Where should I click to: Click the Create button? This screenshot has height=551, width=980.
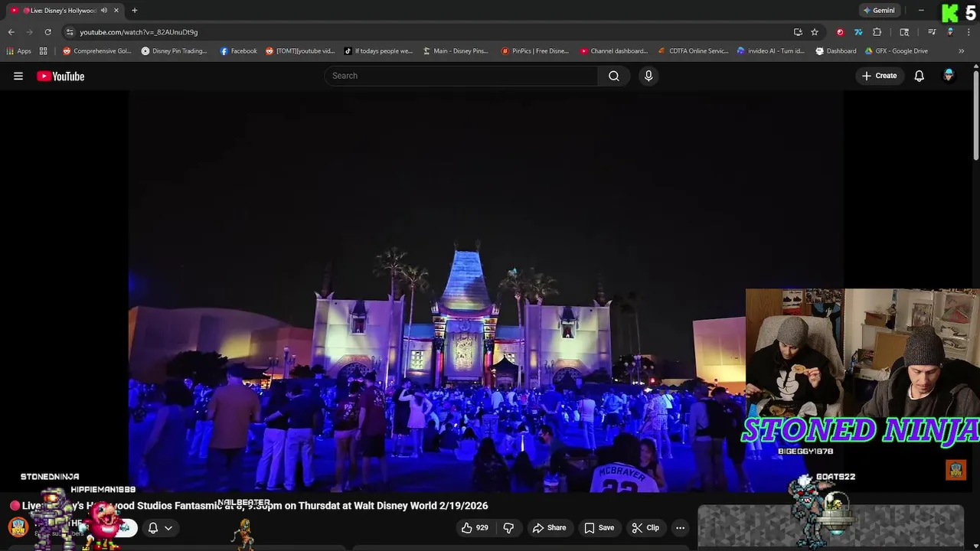pos(879,76)
